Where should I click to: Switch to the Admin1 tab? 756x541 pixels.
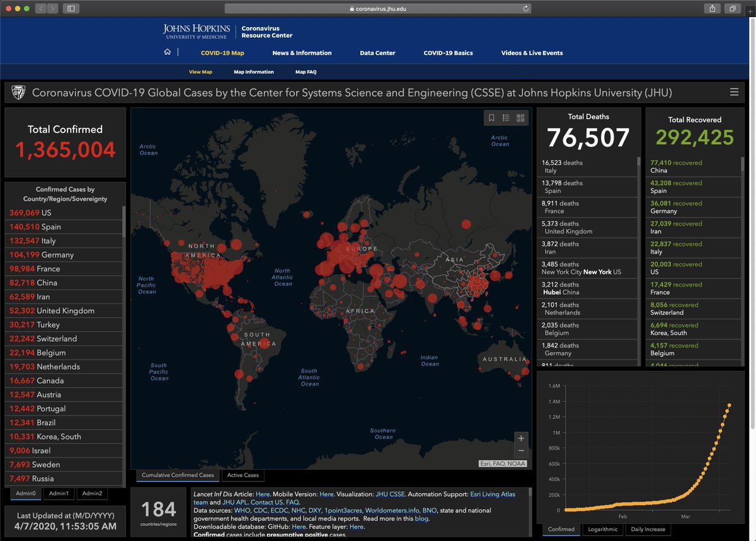59,493
